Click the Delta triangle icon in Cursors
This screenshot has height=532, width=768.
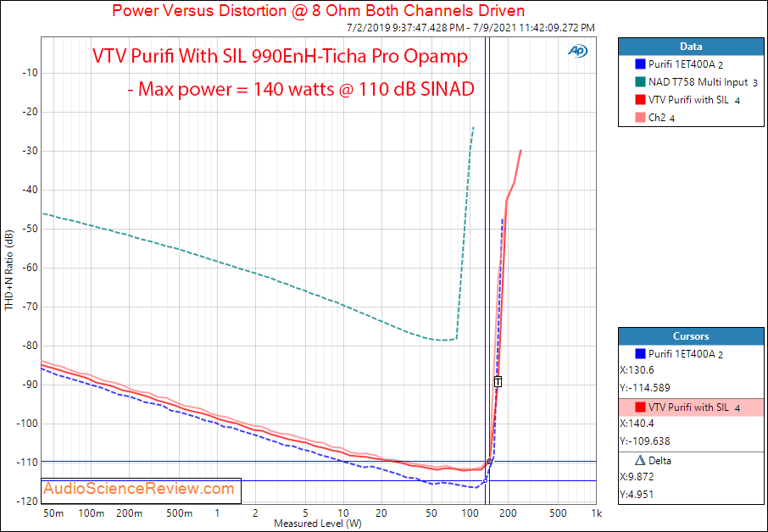[640, 461]
